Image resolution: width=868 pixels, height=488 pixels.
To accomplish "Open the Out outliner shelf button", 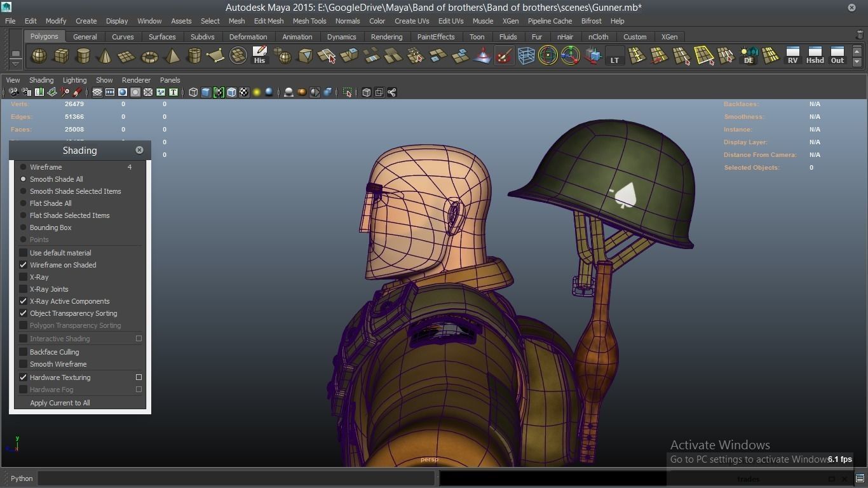I will pyautogui.click(x=837, y=56).
